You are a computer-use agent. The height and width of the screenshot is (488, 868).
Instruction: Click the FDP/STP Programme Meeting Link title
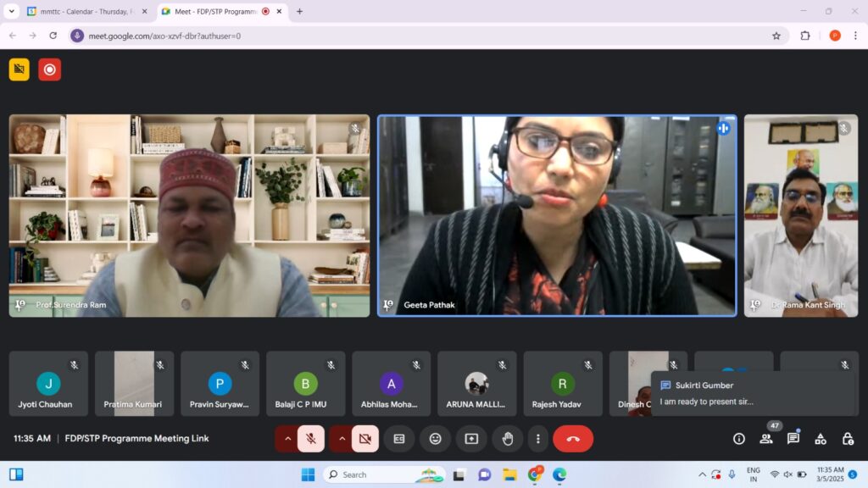click(x=136, y=439)
